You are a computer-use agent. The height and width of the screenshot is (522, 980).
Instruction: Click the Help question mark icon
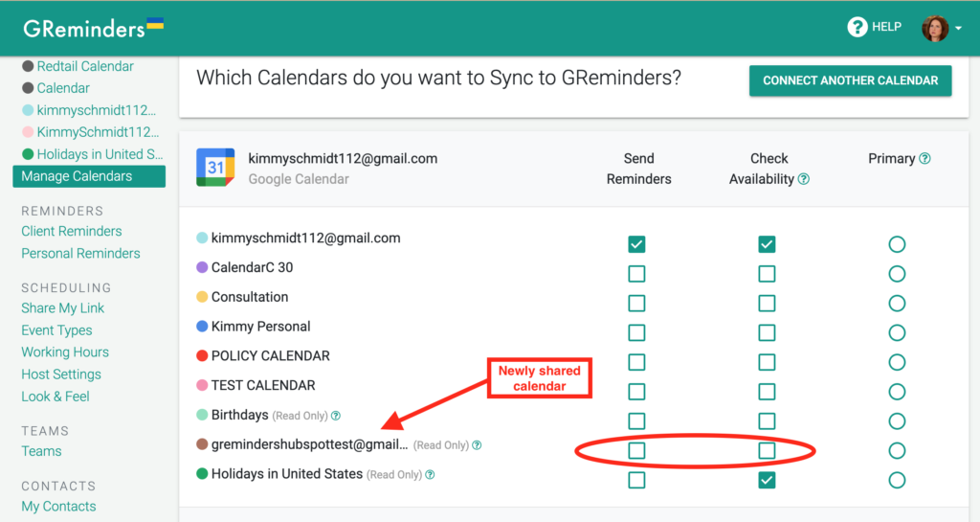click(857, 28)
